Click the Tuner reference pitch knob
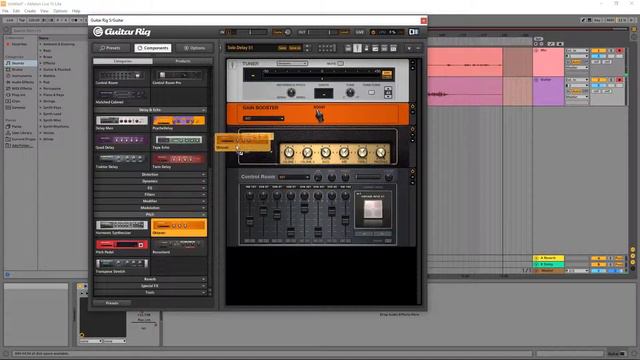 (x=291, y=93)
